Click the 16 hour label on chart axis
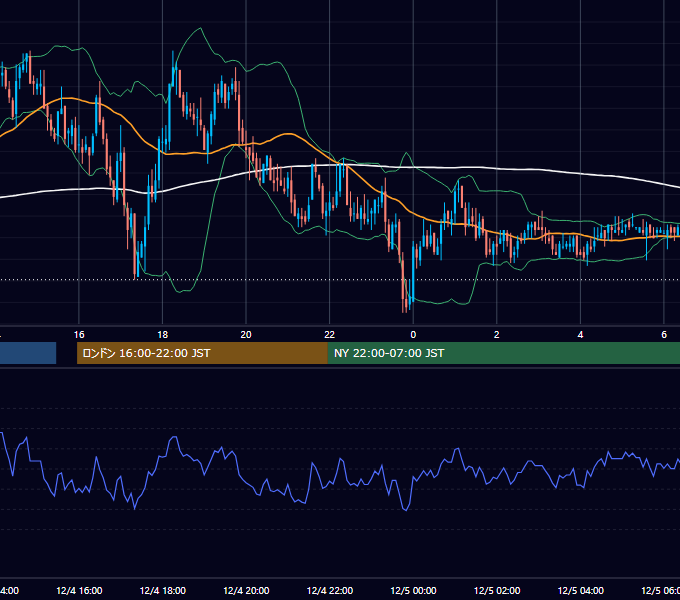The image size is (680, 600). coord(79,335)
